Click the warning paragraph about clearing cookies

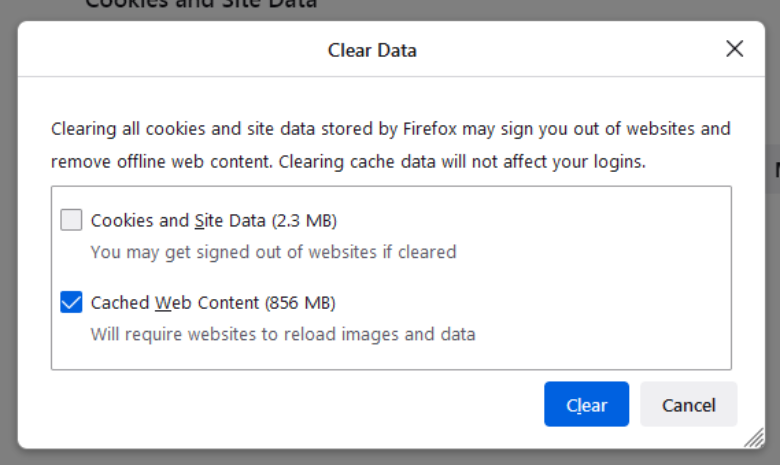click(390, 145)
